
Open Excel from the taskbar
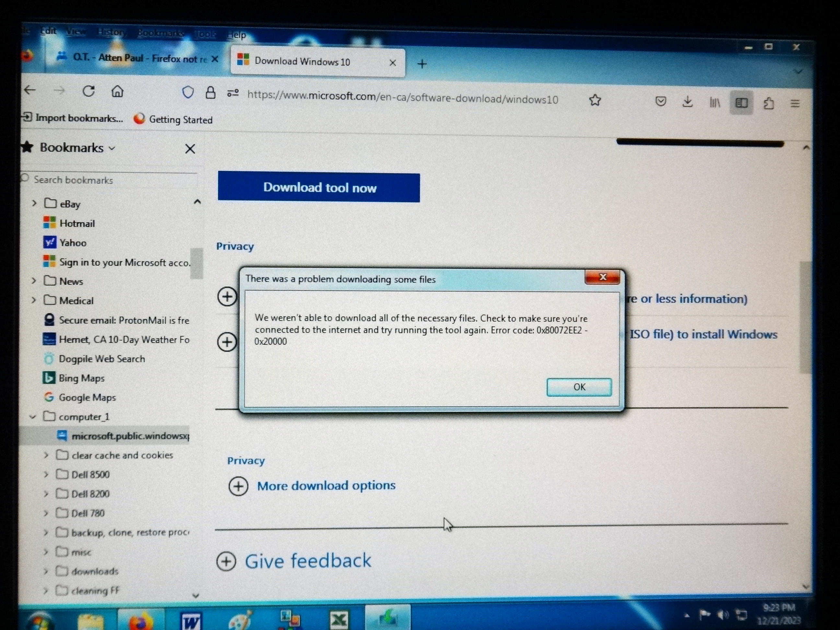click(x=338, y=620)
